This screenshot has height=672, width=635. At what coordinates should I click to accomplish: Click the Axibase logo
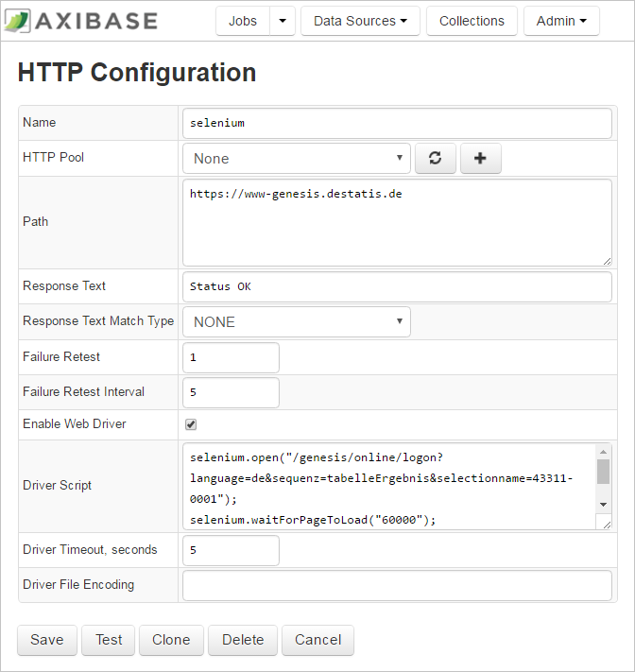tap(81, 21)
